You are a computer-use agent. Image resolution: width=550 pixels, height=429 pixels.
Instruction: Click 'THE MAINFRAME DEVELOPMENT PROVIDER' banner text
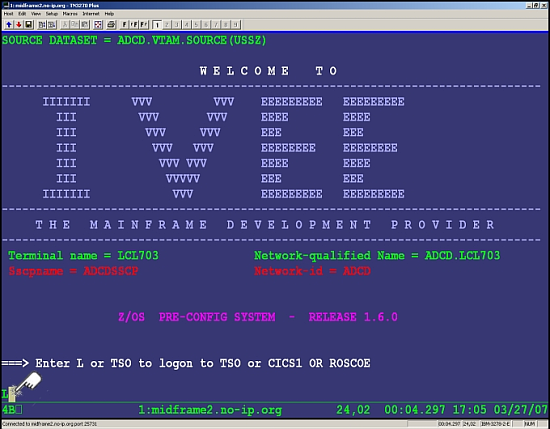click(x=265, y=224)
